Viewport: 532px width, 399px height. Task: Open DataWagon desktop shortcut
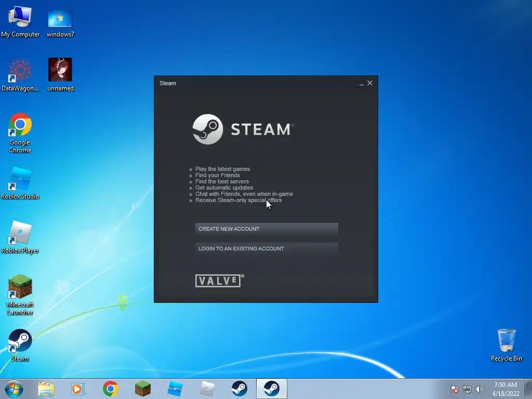20,75
